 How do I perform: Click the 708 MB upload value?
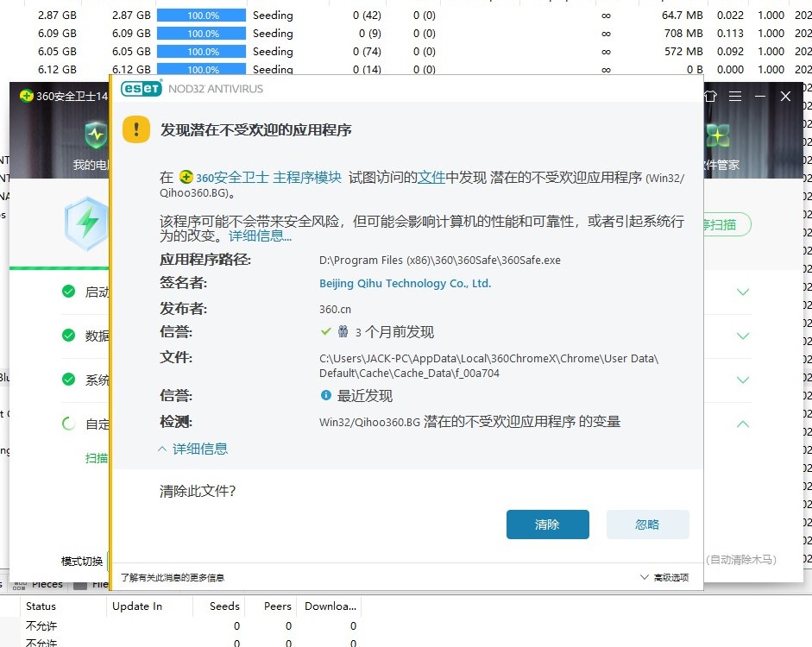[x=683, y=33]
